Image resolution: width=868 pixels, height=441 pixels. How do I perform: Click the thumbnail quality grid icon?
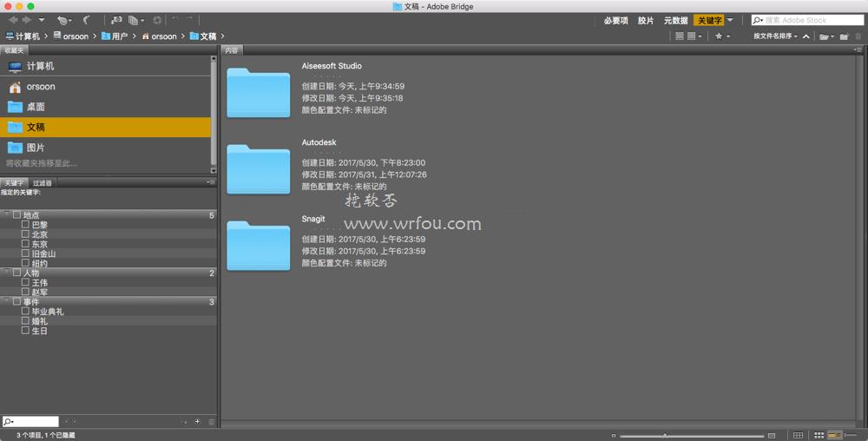680,36
